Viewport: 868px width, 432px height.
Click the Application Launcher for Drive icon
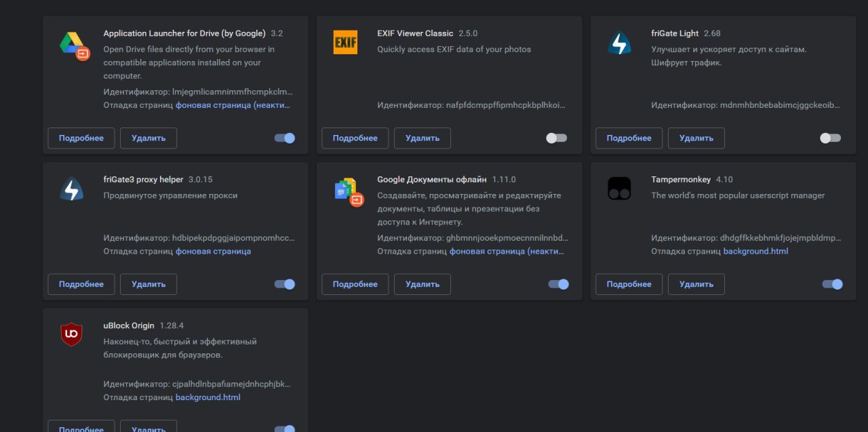(x=74, y=45)
